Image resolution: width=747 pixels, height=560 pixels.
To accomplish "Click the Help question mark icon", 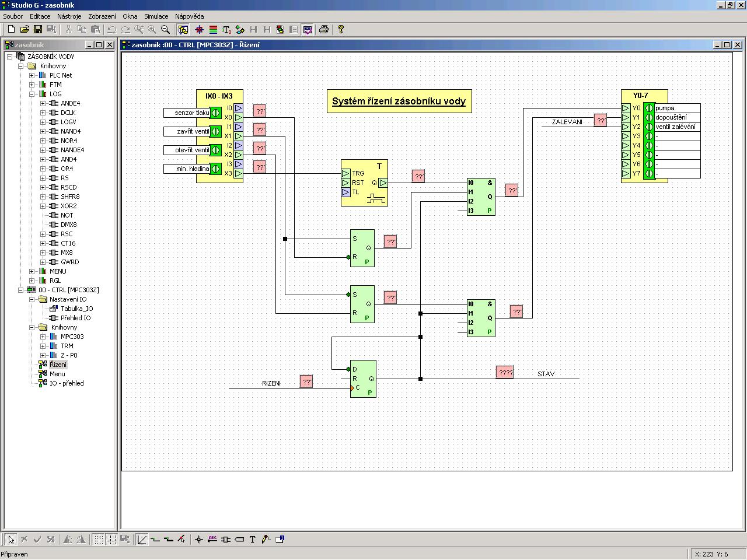I will point(341,29).
